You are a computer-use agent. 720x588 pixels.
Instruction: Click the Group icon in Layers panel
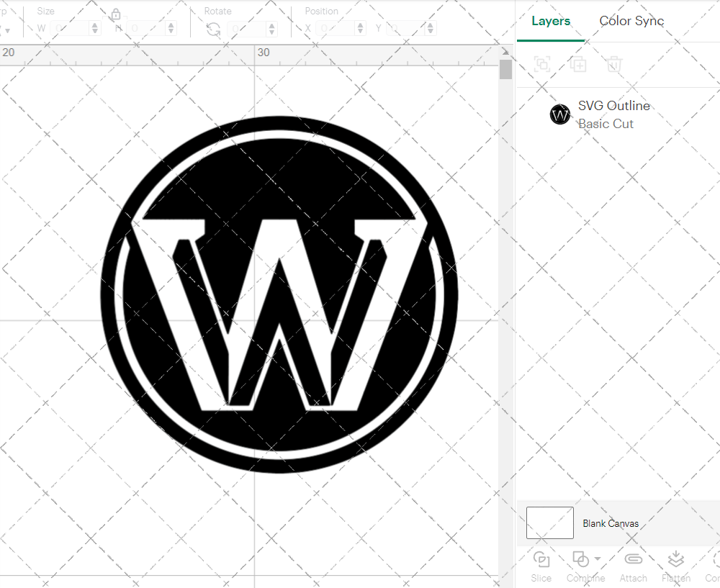coord(542,65)
